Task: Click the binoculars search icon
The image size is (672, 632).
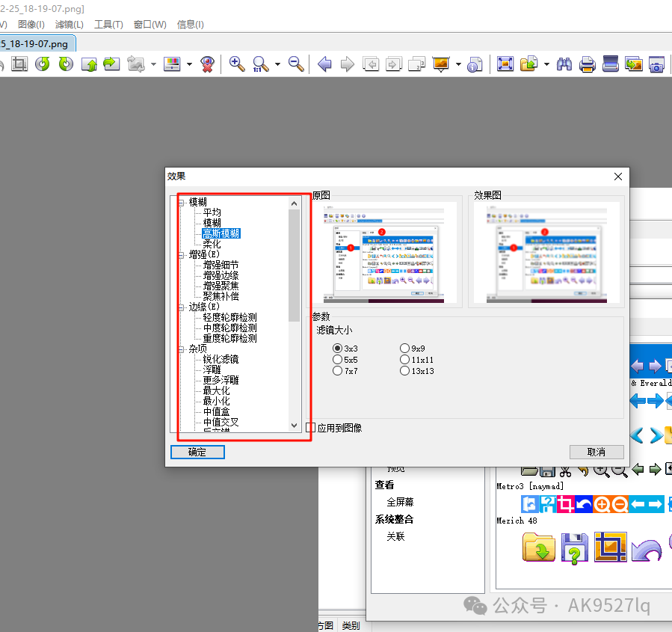Action: point(564,64)
